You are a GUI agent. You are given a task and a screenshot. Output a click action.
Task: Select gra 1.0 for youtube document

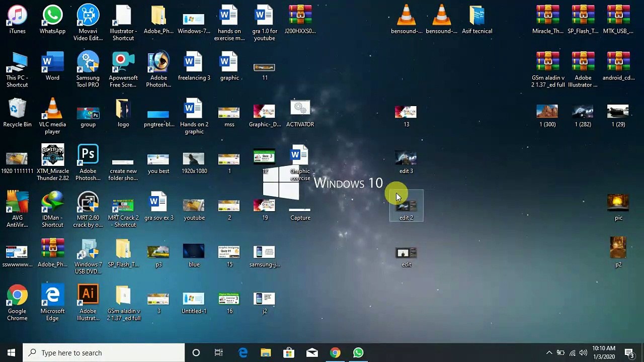coord(265,23)
